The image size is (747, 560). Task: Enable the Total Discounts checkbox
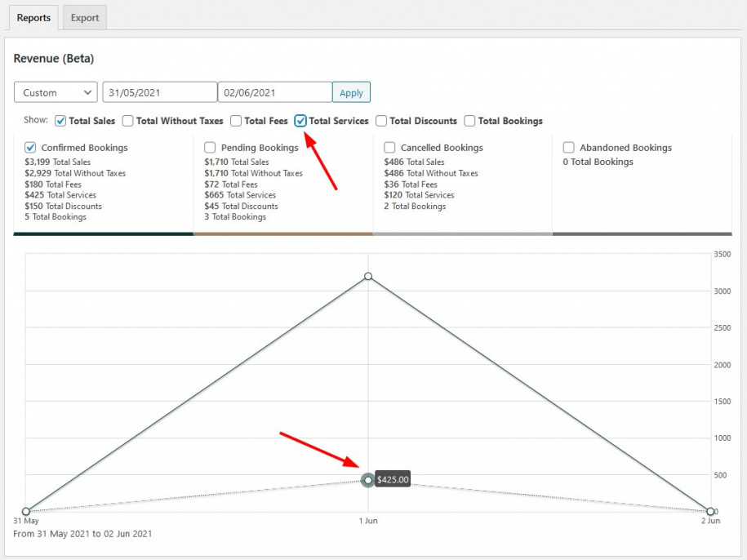click(x=381, y=121)
